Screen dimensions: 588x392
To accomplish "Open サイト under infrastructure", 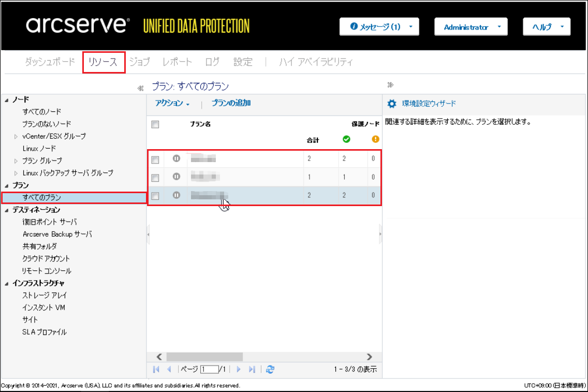I will point(30,320).
